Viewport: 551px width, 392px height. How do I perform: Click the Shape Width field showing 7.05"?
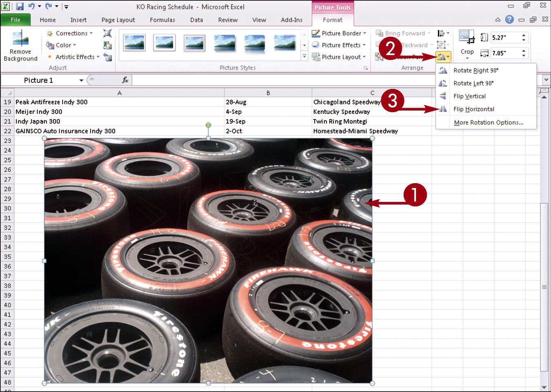point(506,53)
